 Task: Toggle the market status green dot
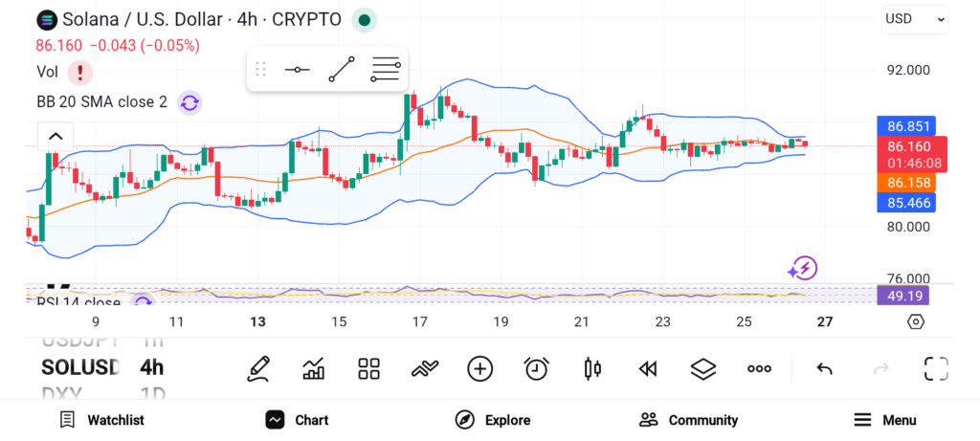(x=364, y=19)
